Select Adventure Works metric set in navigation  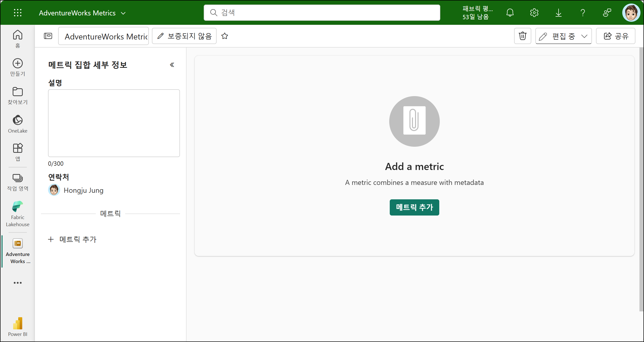[x=17, y=251]
